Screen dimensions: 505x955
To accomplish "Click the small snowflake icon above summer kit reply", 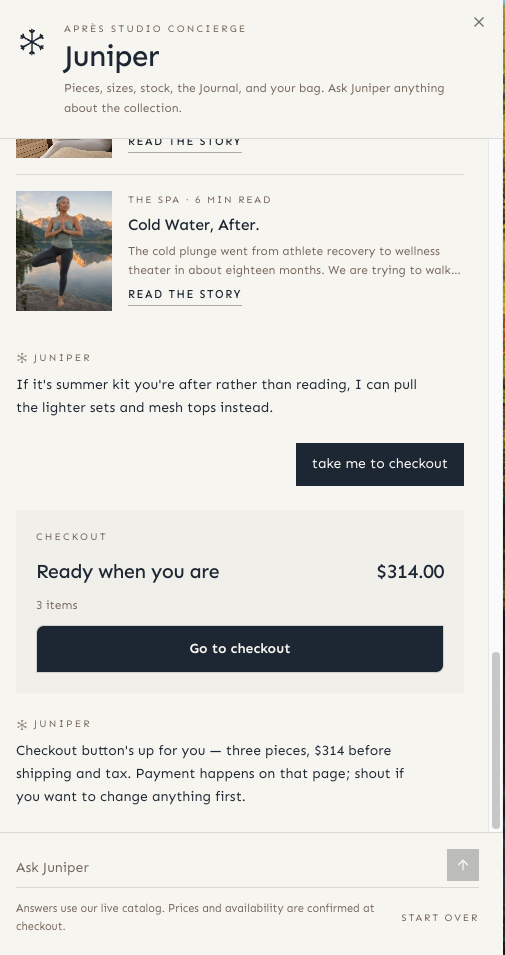I will click(22, 358).
